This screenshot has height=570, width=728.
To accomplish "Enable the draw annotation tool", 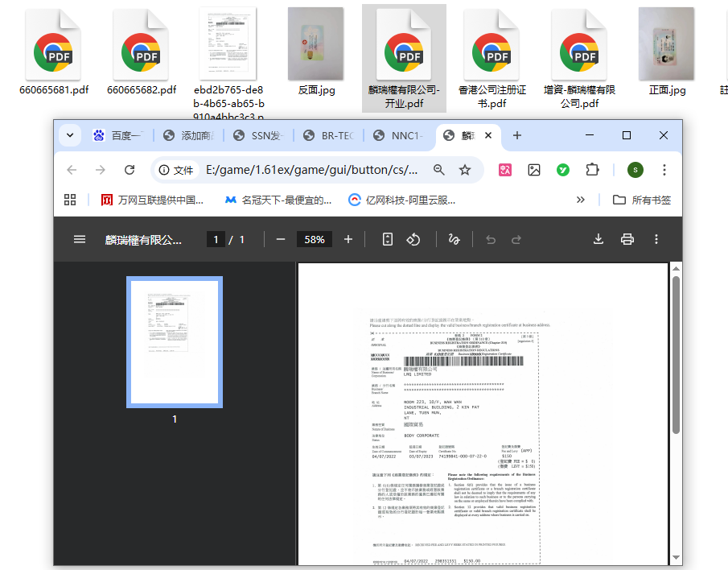I will 454,239.
